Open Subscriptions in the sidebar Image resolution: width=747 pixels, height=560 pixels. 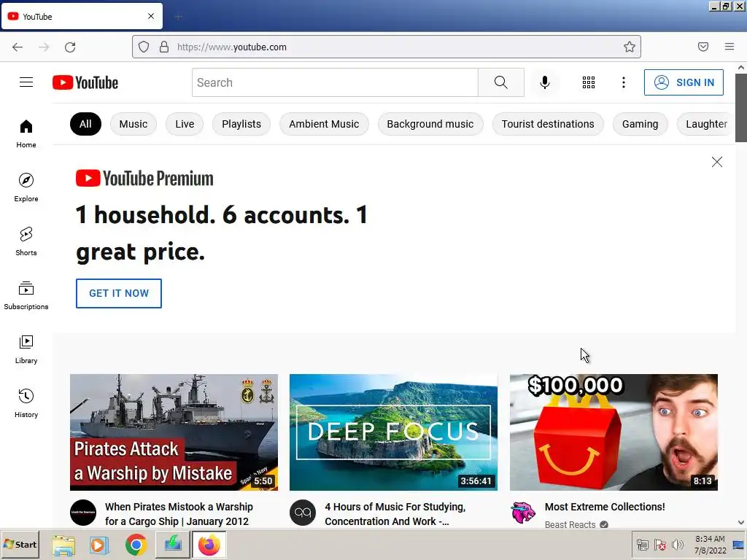(26, 295)
